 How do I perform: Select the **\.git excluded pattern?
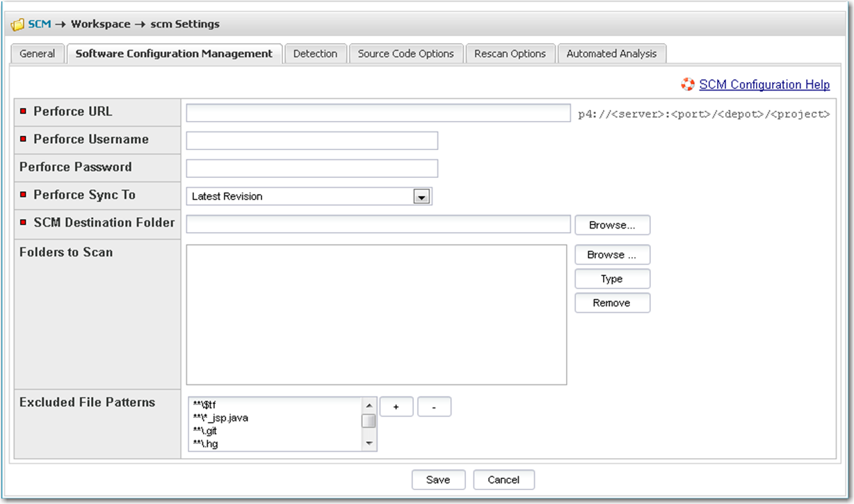205,431
